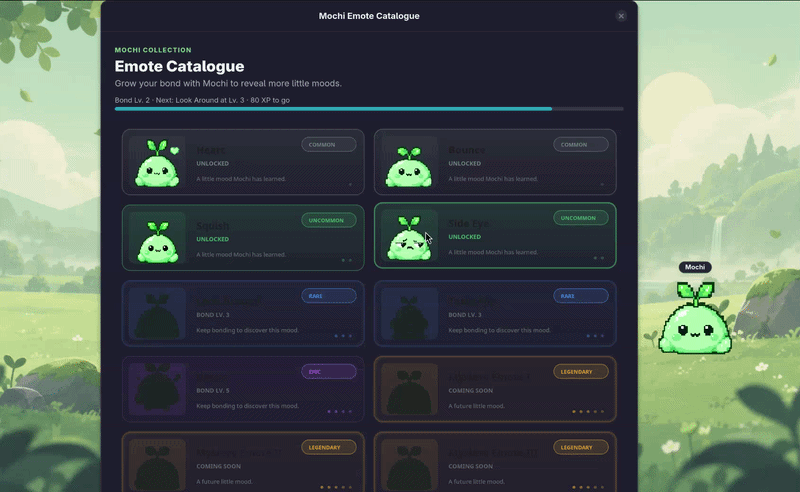Click the Bounce emote sprite thumbnail
800x492 pixels.
[x=409, y=163]
